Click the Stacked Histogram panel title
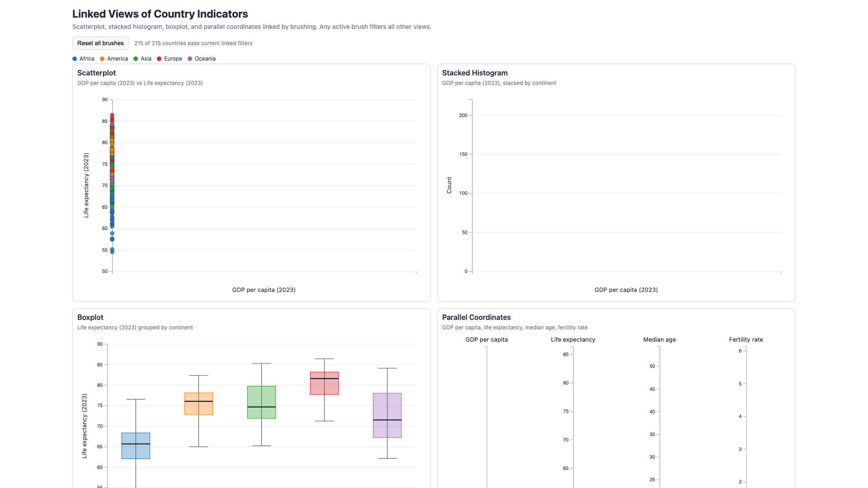The height and width of the screenshot is (488, 868). tap(475, 73)
